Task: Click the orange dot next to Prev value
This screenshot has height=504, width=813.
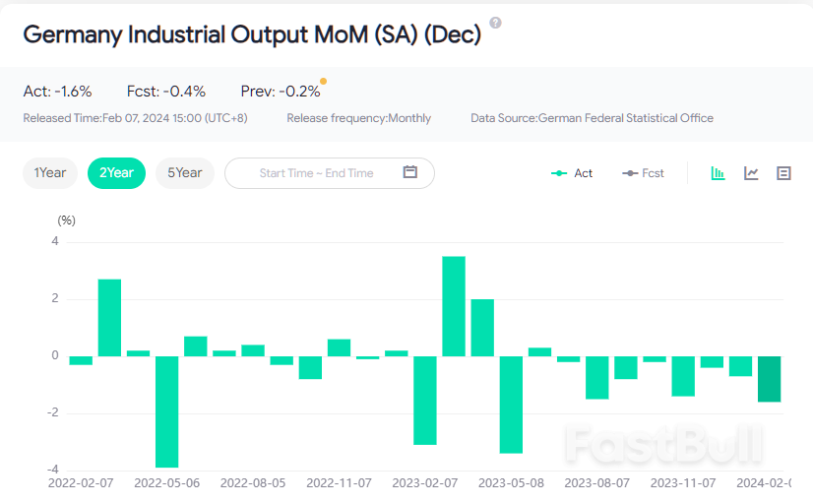Action: 324,82
